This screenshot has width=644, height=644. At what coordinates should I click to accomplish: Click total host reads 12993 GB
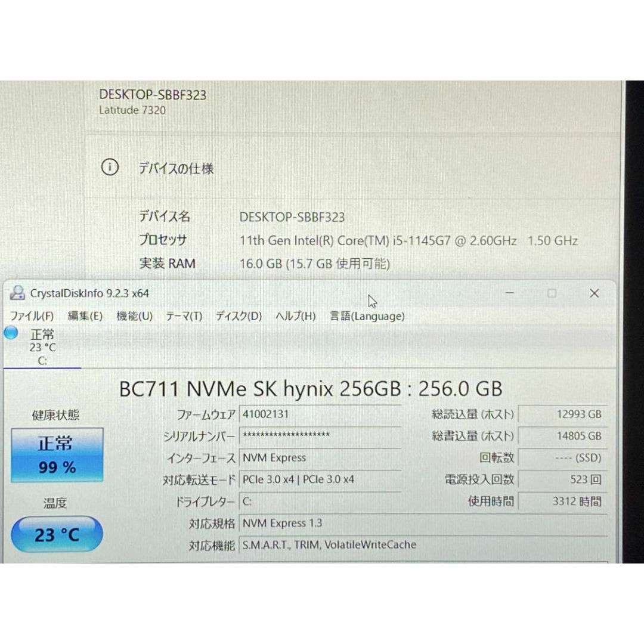tap(563, 414)
